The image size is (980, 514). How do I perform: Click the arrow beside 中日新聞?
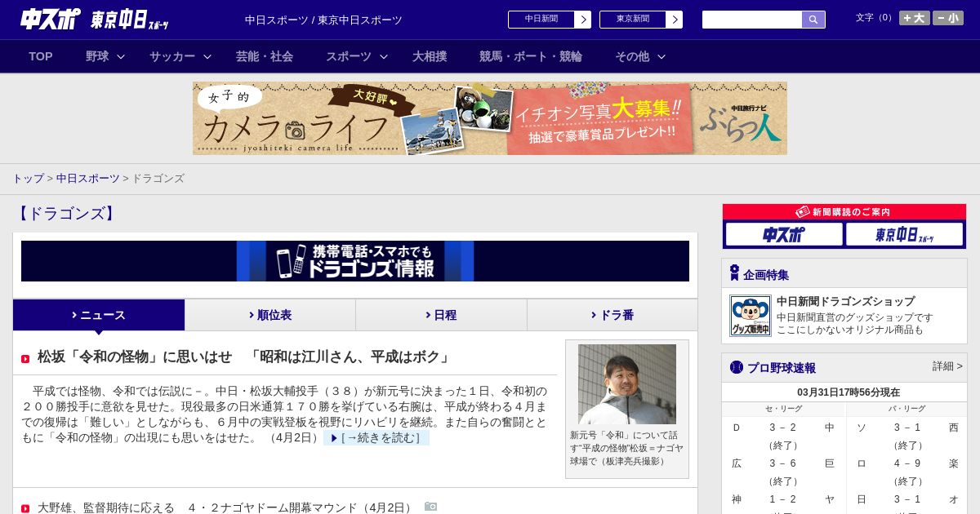[x=583, y=20]
